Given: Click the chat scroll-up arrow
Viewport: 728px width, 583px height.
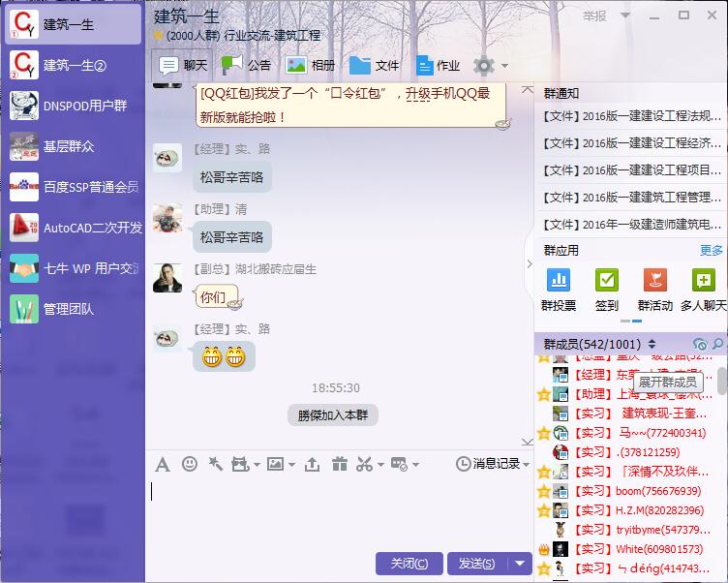Looking at the screenshot, I should point(527,89).
